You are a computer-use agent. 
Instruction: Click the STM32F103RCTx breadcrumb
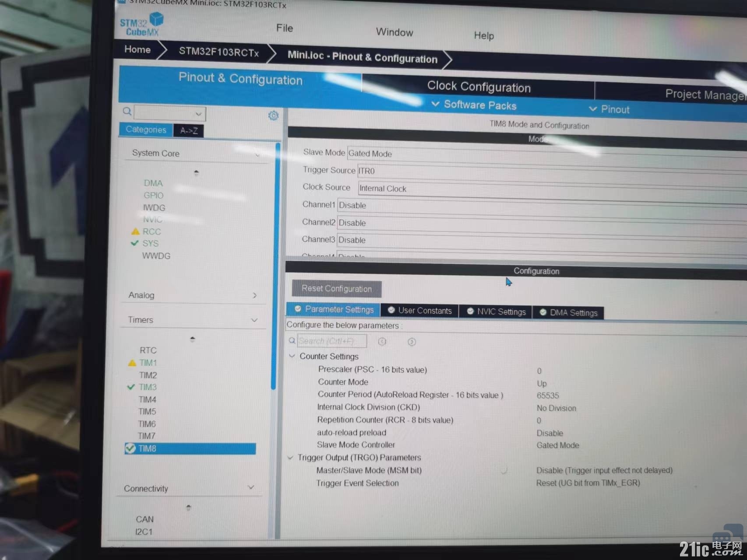[x=219, y=52]
